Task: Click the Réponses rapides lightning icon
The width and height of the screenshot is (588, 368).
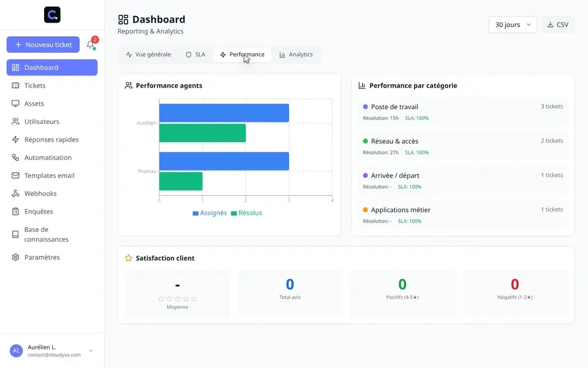Action: click(x=15, y=140)
